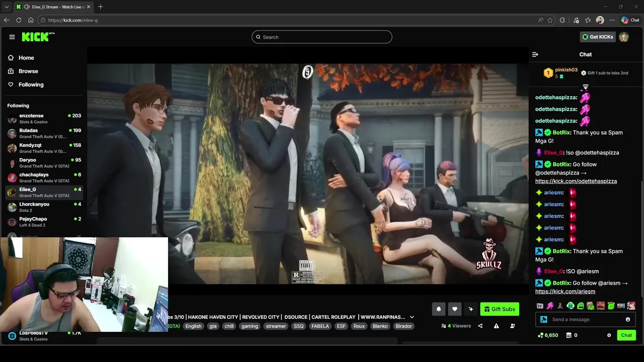Click the SSQ tag

[x=299, y=326]
